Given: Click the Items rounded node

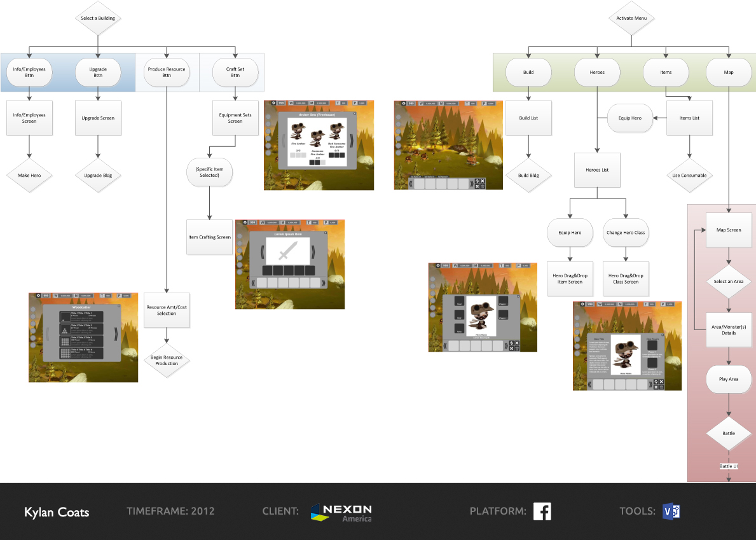Looking at the screenshot, I should [666, 73].
